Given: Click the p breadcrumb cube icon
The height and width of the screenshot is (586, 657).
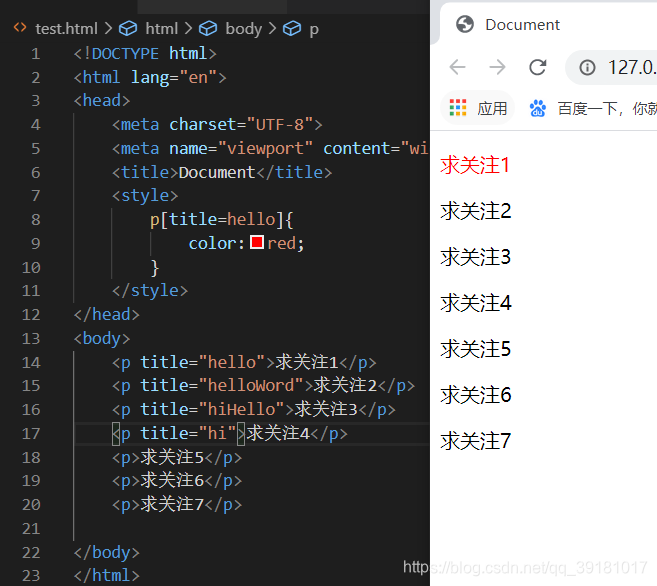Looking at the screenshot, I should [292, 28].
